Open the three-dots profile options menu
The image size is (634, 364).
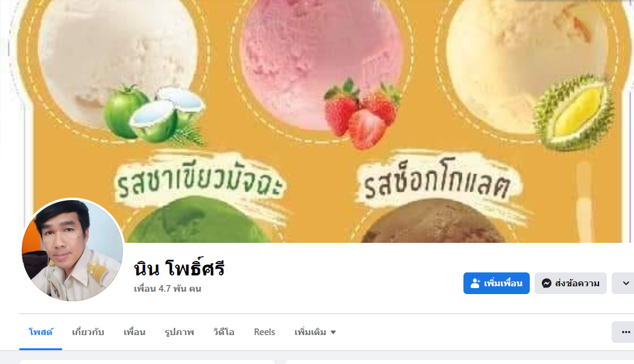(625, 332)
